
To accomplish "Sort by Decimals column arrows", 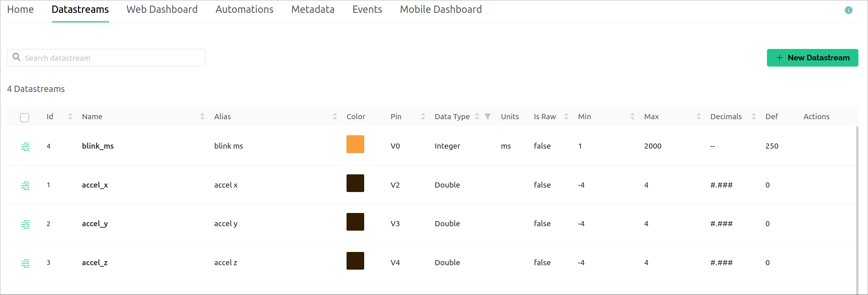I will 754,117.
